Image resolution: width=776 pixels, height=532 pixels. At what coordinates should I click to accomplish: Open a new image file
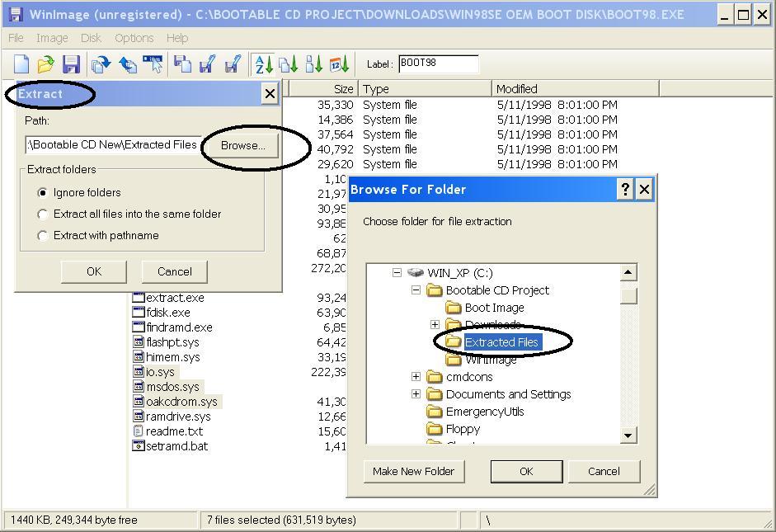coord(21,64)
